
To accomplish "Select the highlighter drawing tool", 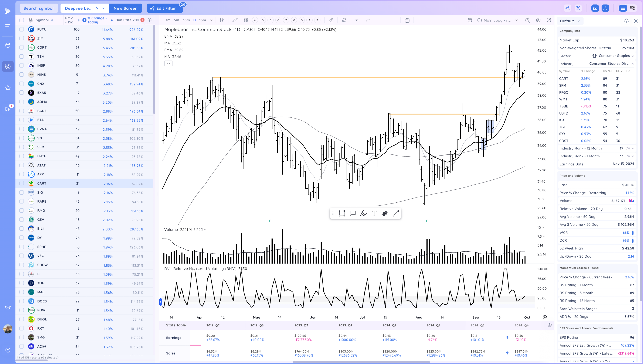I will click(x=363, y=213).
